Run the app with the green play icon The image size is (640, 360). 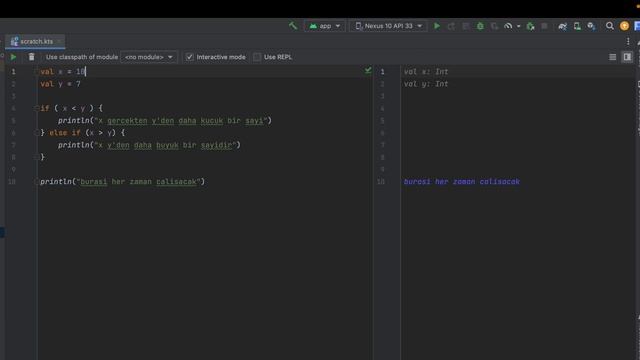tap(437, 26)
